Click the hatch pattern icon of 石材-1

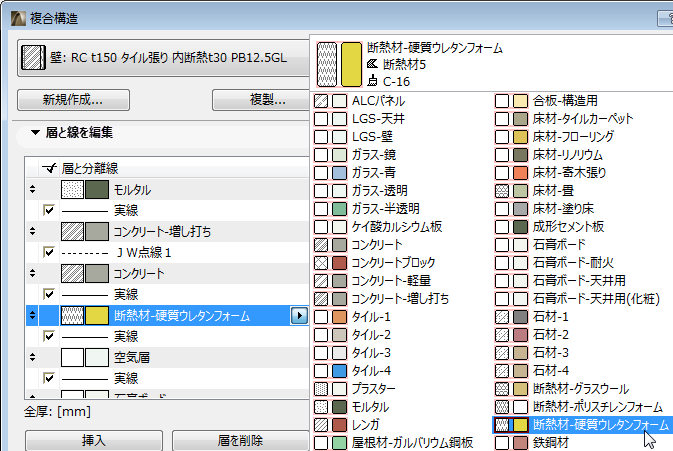click(x=502, y=317)
